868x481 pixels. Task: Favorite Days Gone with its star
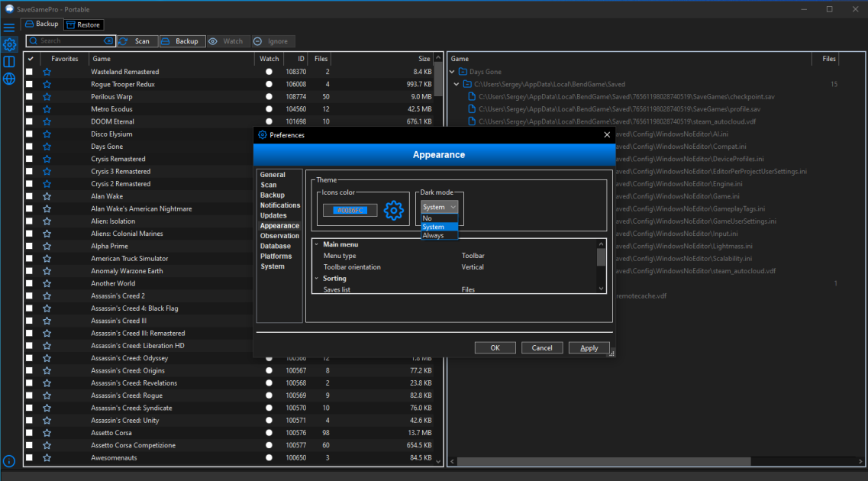(47, 147)
